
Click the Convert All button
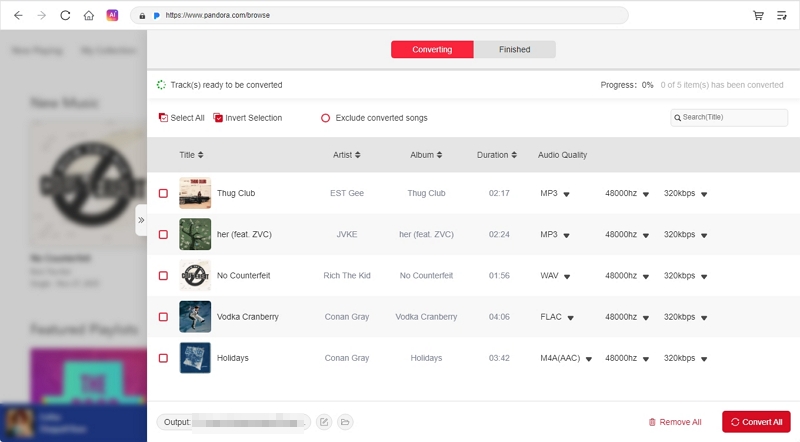point(756,422)
